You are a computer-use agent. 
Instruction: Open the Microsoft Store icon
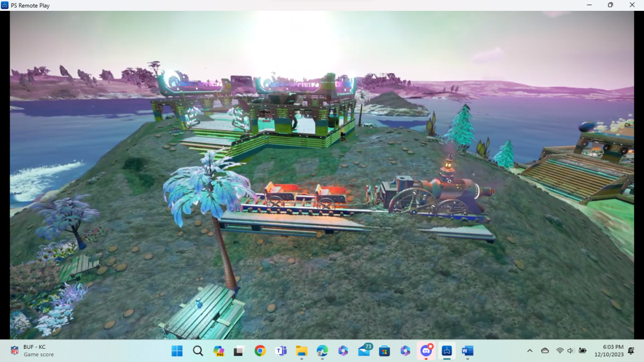pyautogui.click(x=384, y=351)
